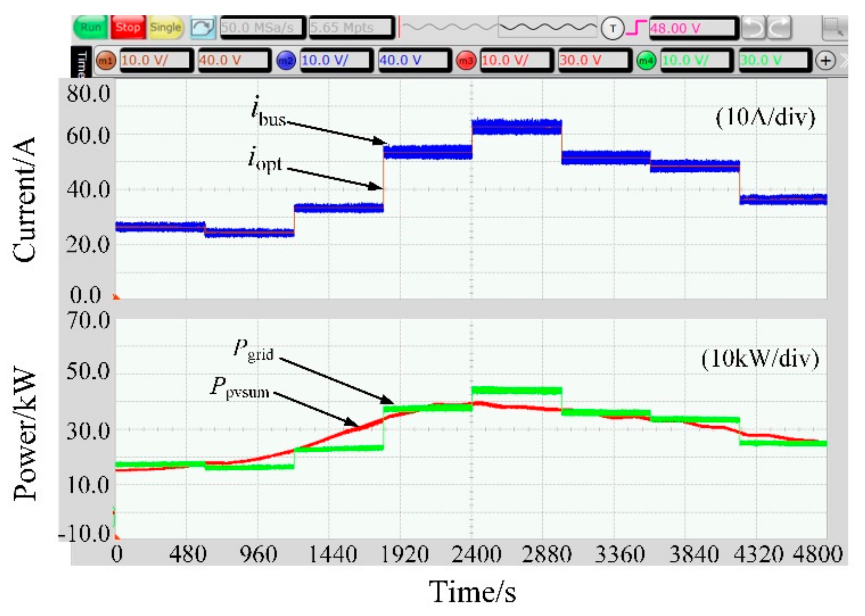
Task: Click the 48.00 V trigger level field
Action: (693, 28)
